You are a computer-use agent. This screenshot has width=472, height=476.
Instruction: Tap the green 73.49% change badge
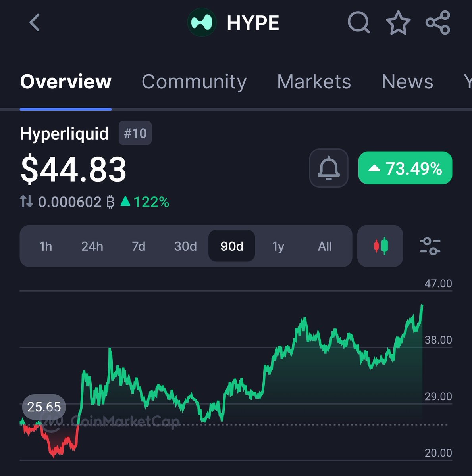pyautogui.click(x=405, y=168)
